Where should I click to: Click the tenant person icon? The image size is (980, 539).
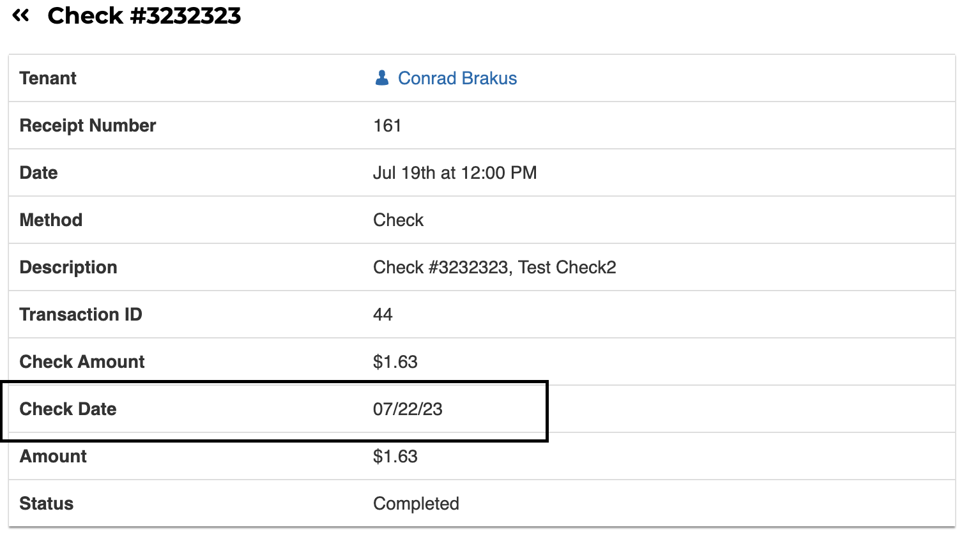tap(382, 78)
